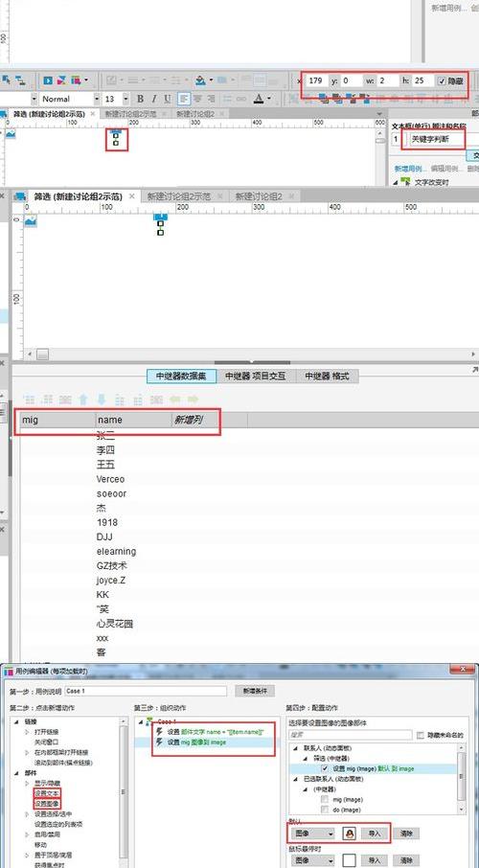The image size is (479, 868).
Task: Click the 关键字判断 name field
Action: [x=436, y=140]
